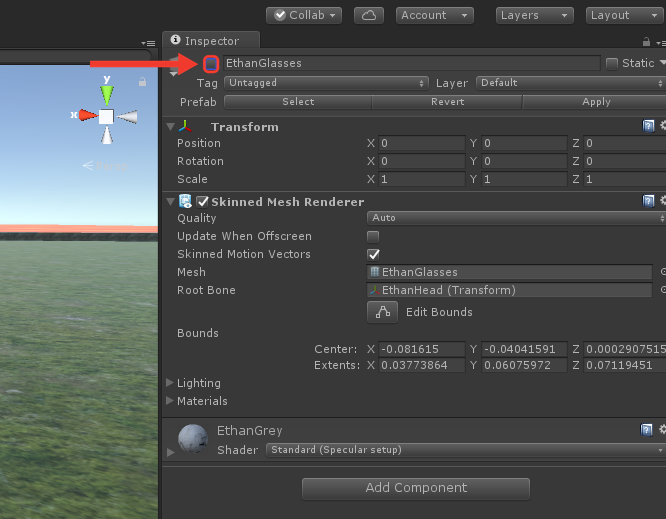Toggle the Persp projection label

click(x=105, y=166)
